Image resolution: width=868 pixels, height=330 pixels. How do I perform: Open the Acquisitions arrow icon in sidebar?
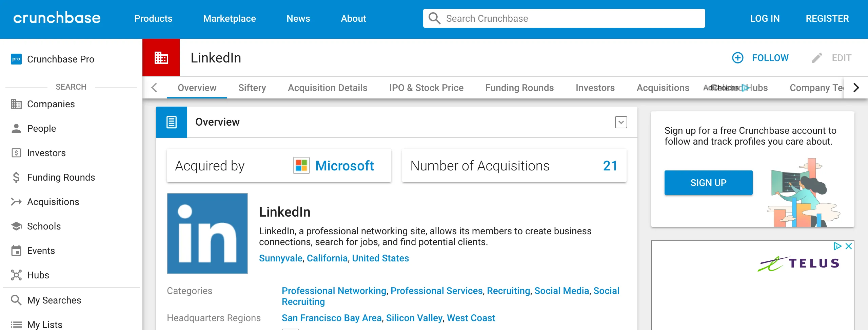[x=16, y=202]
